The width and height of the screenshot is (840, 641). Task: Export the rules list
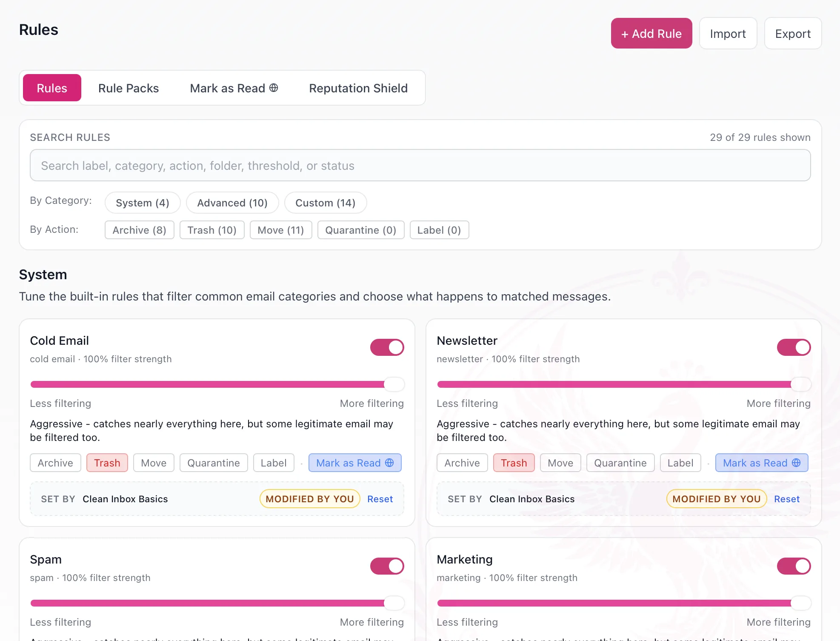click(793, 33)
